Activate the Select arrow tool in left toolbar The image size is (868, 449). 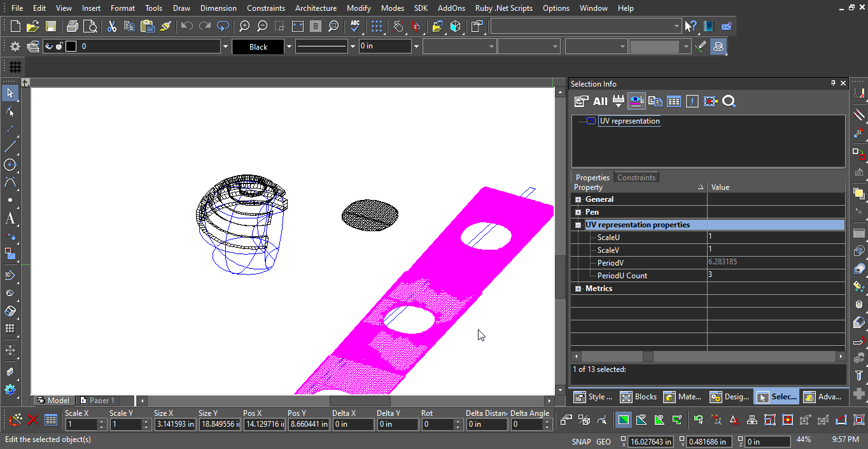pos(10,93)
